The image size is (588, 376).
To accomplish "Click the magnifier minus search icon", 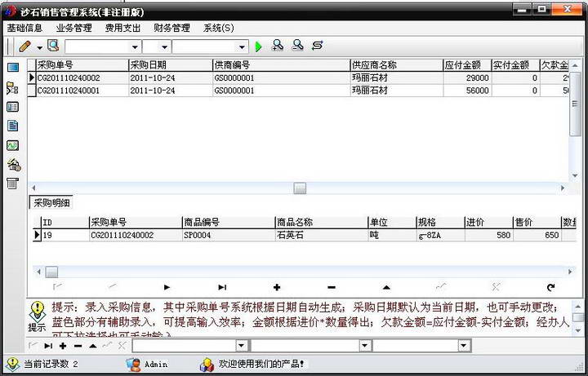I will [x=297, y=46].
